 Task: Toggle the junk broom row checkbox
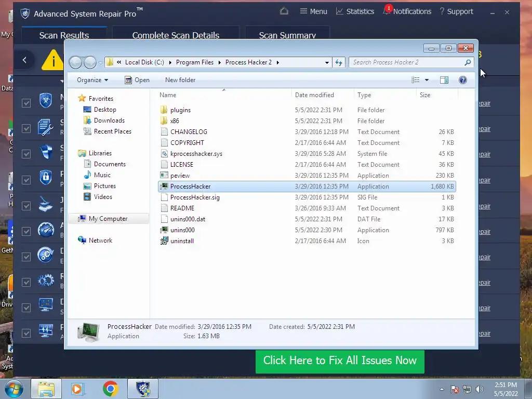26,206
